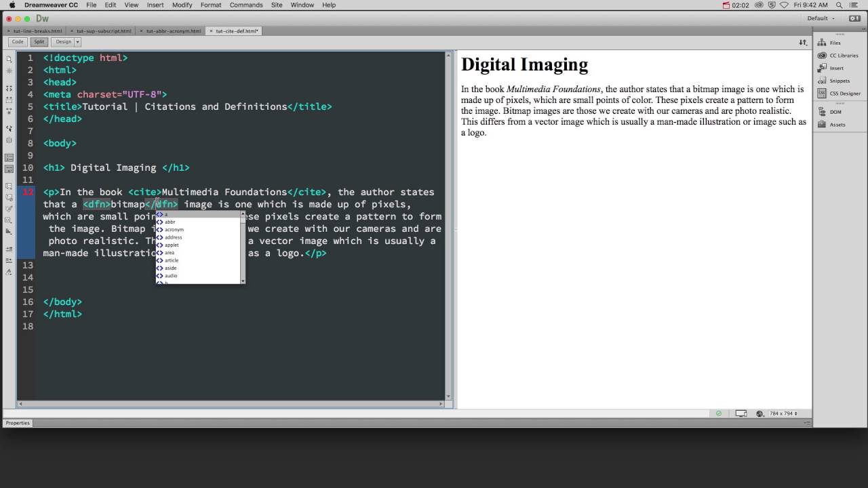Click the Sync Settings icon next to Default
This screenshot has width=868, height=488.
[x=854, y=18]
